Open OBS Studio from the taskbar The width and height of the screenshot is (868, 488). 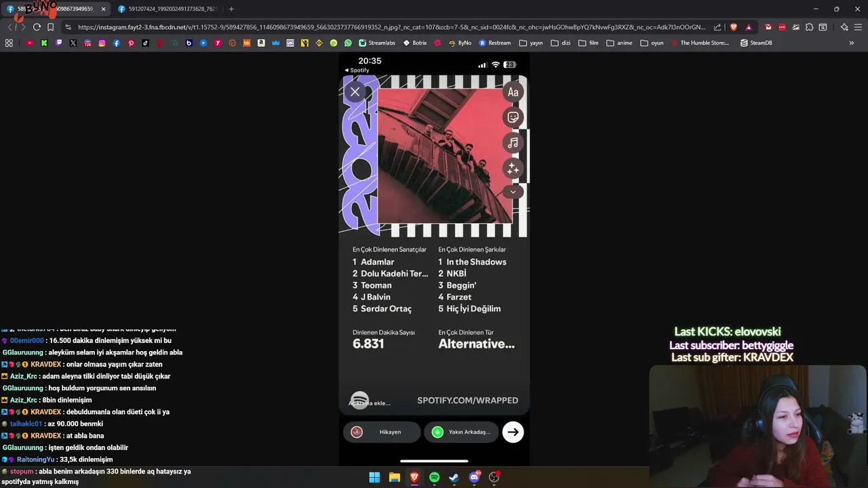tap(494, 477)
